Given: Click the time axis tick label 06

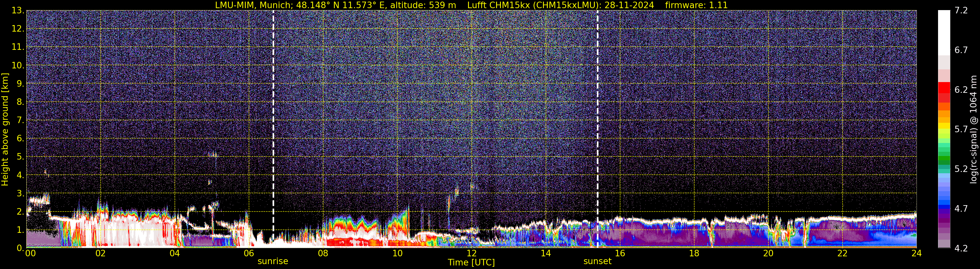Looking at the screenshot, I should pos(249,253).
